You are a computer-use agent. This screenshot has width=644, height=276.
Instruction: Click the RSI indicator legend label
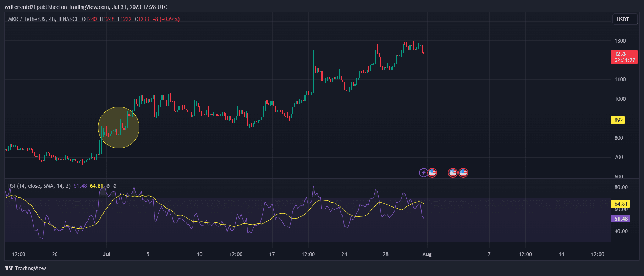pos(39,186)
